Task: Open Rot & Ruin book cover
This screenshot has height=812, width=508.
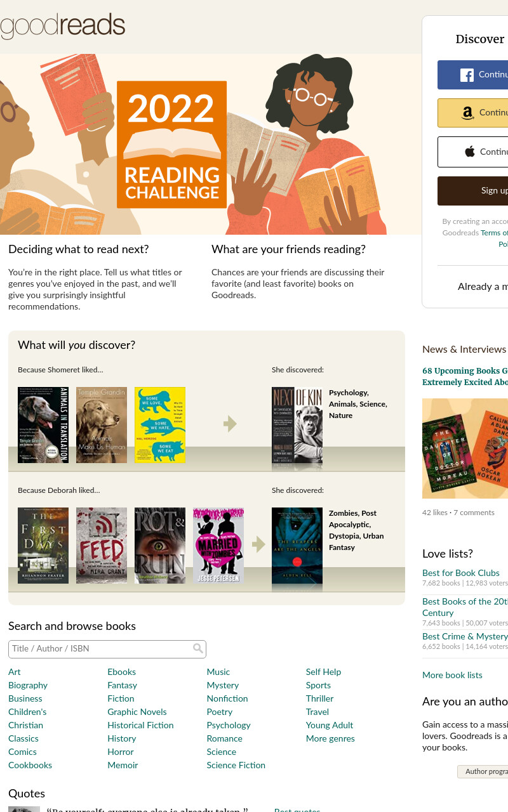Action: point(160,546)
